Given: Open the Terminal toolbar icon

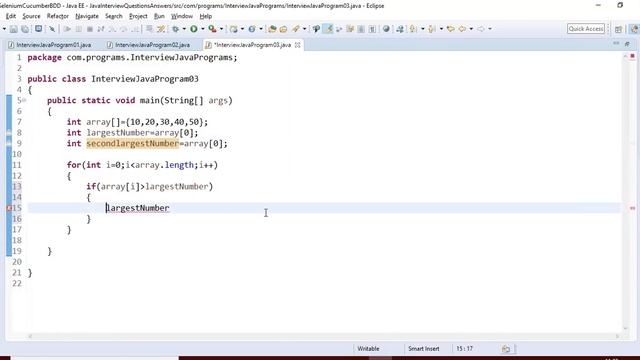Looking at the screenshot, I should tap(38, 29).
